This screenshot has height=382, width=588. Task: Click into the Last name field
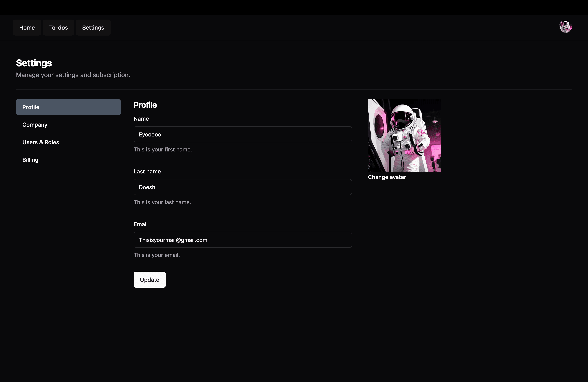pos(242,187)
